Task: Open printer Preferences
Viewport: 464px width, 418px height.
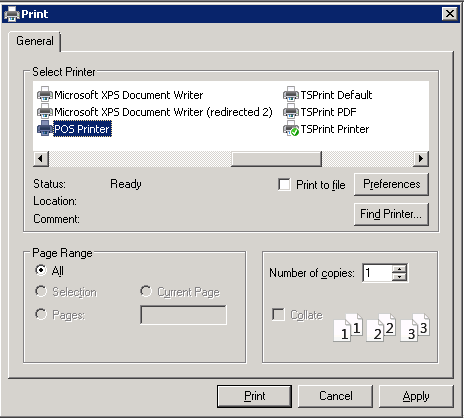Action: coord(391,184)
